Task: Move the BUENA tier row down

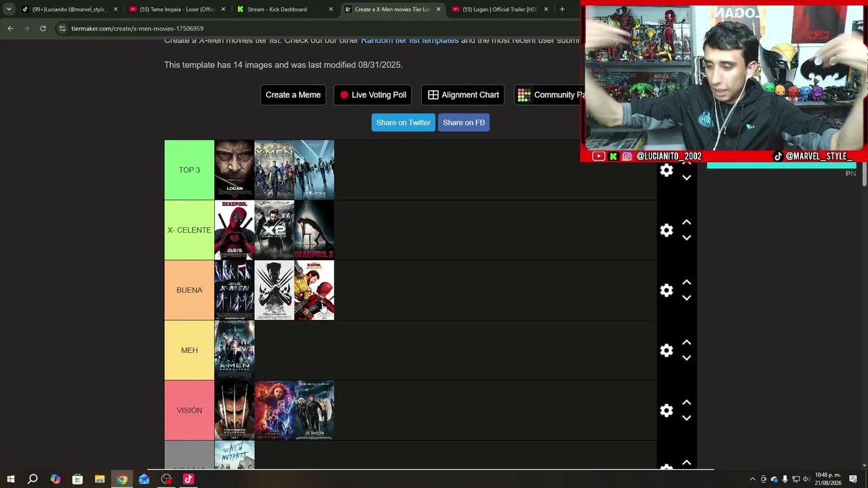Action: tap(686, 298)
